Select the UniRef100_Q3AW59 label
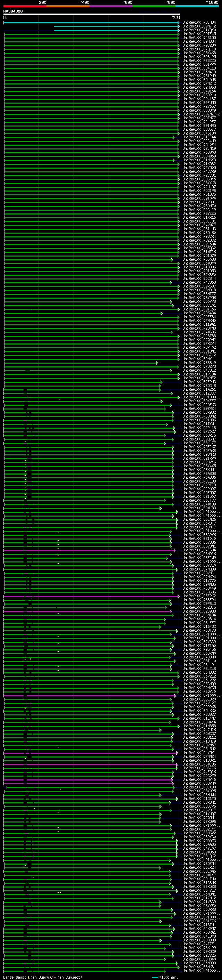 pyautogui.click(x=199, y=156)
